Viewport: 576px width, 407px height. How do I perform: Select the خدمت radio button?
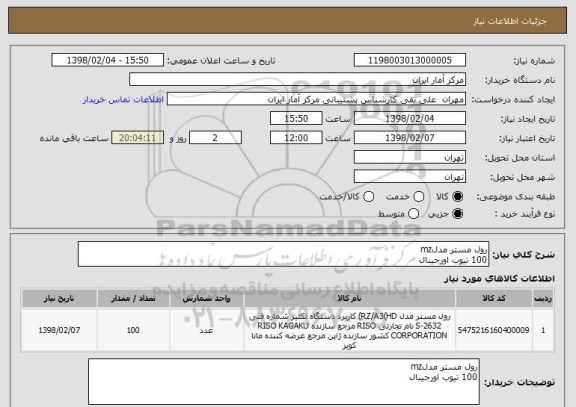click(x=419, y=197)
